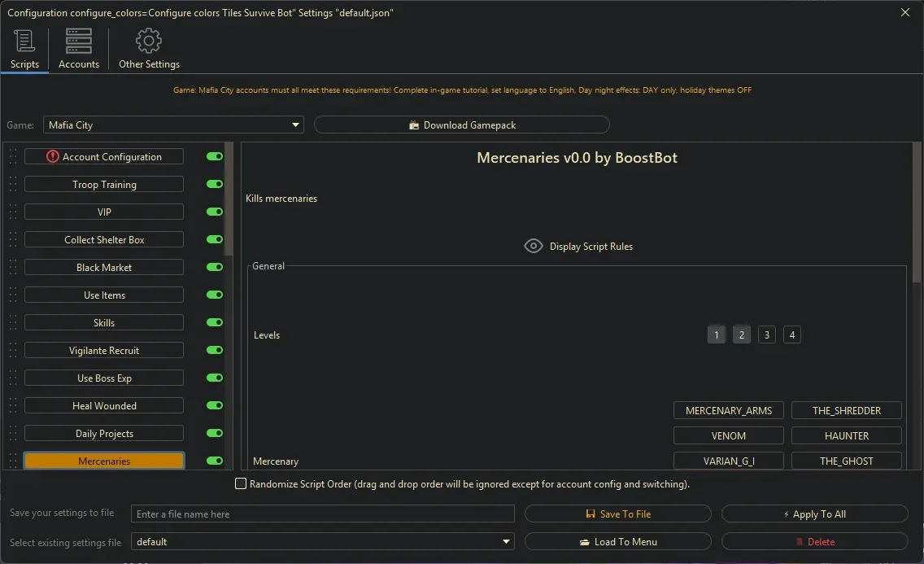Click drag handle beside Black Market
The height and width of the screenshot is (564, 924).
pyautogui.click(x=13, y=268)
